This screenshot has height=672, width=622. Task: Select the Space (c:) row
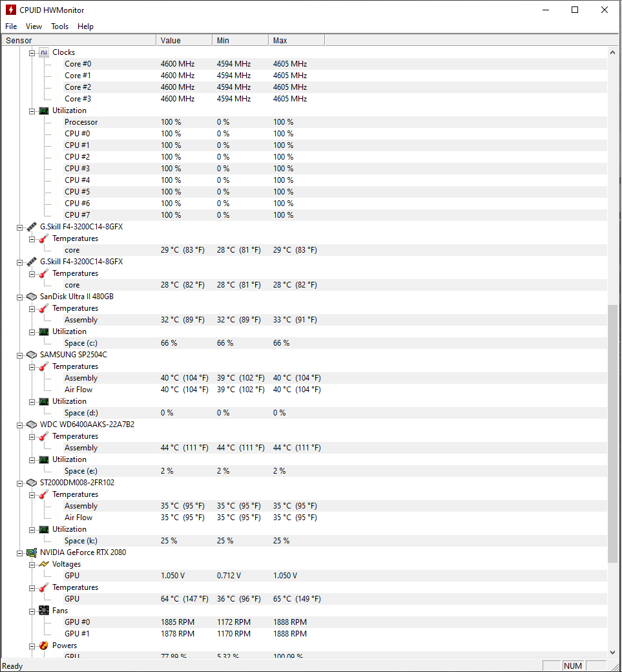pos(335,343)
